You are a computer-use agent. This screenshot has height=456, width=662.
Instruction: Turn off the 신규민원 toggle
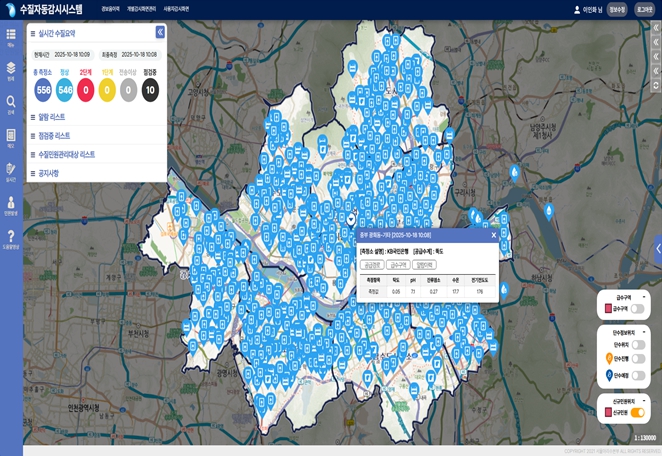pos(637,413)
